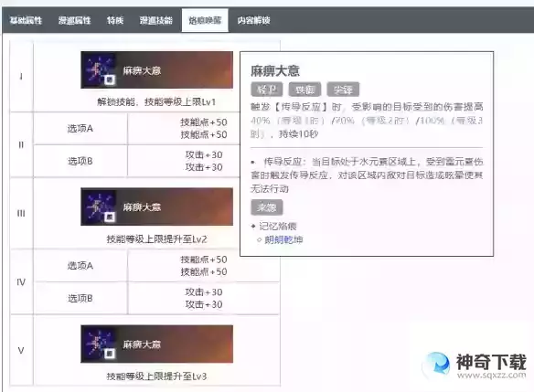This screenshot has width=534, height=392.
Task: Switch to the 漫巡属性 tab
Action: point(75,20)
